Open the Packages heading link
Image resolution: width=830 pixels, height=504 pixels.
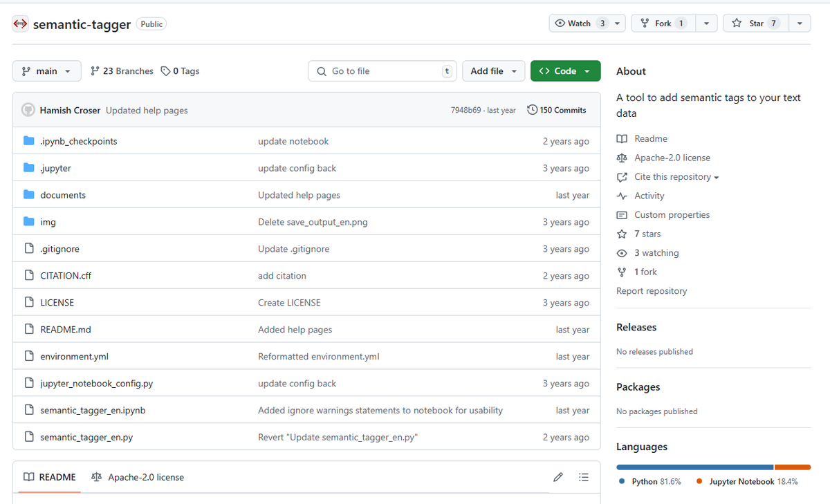[x=638, y=387]
